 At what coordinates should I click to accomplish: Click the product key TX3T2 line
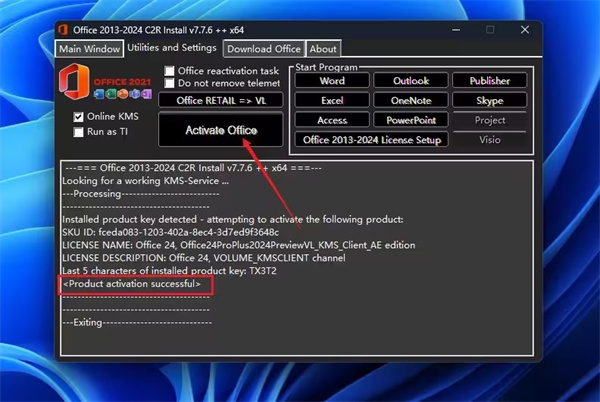click(x=169, y=271)
